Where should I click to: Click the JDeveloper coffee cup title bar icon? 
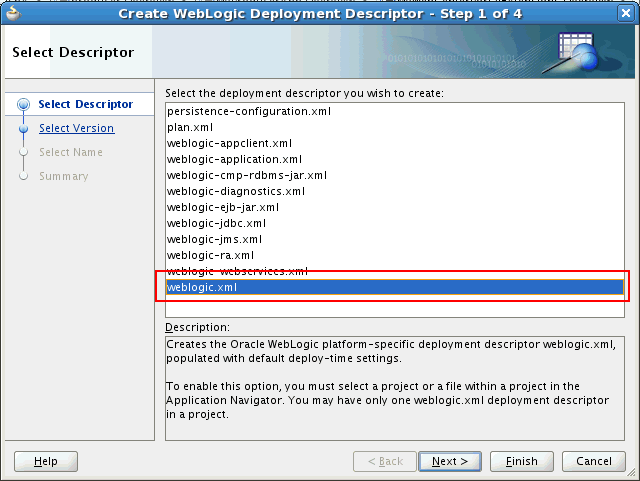[13, 13]
